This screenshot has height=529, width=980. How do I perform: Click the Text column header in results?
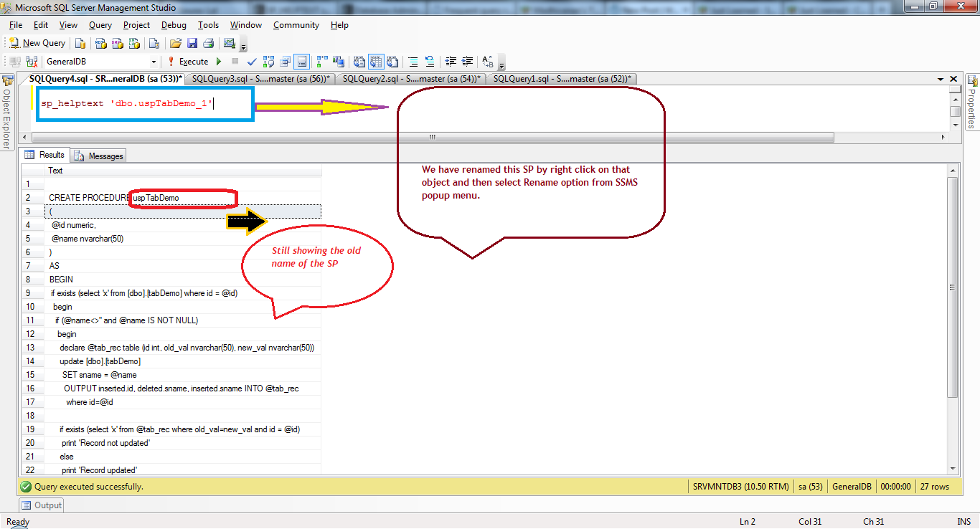184,171
